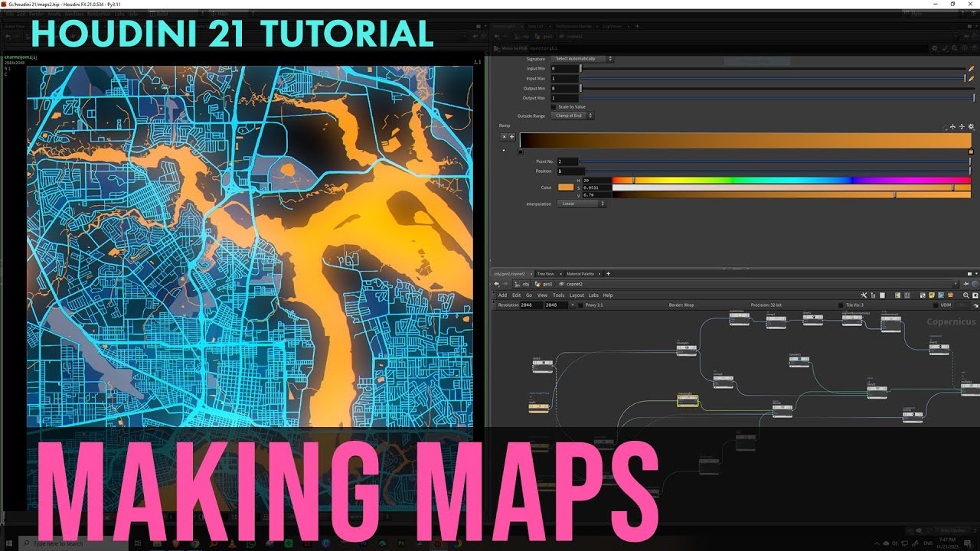Click the Point No. value field

[x=567, y=161]
